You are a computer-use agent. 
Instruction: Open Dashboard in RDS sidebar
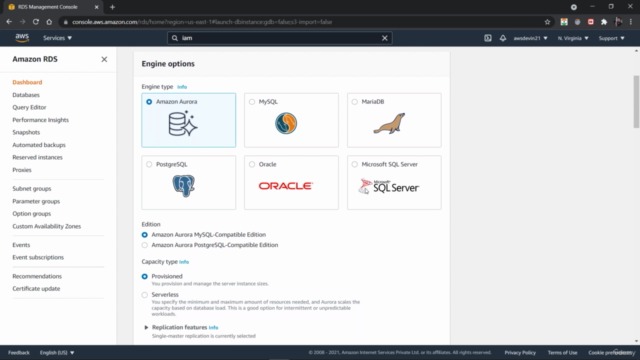pyautogui.click(x=27, y=82)
